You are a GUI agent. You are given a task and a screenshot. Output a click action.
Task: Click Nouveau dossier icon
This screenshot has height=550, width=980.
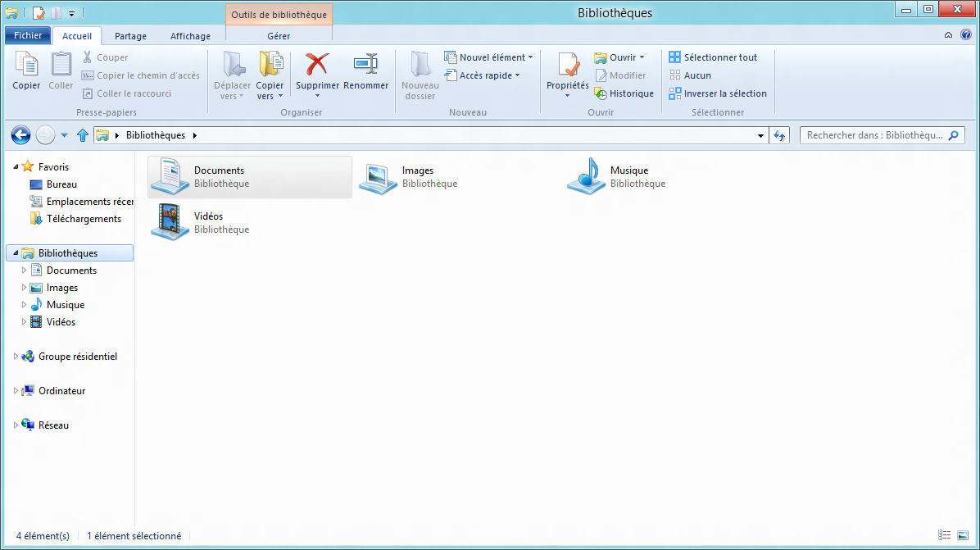click(x=420, y=65)
